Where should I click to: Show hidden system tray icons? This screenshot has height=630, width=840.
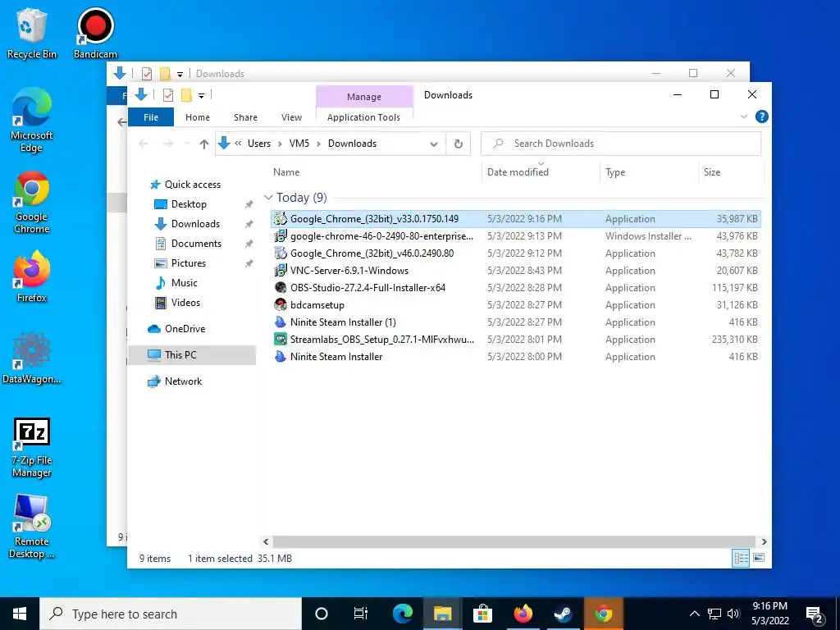(x=694, y=614)
